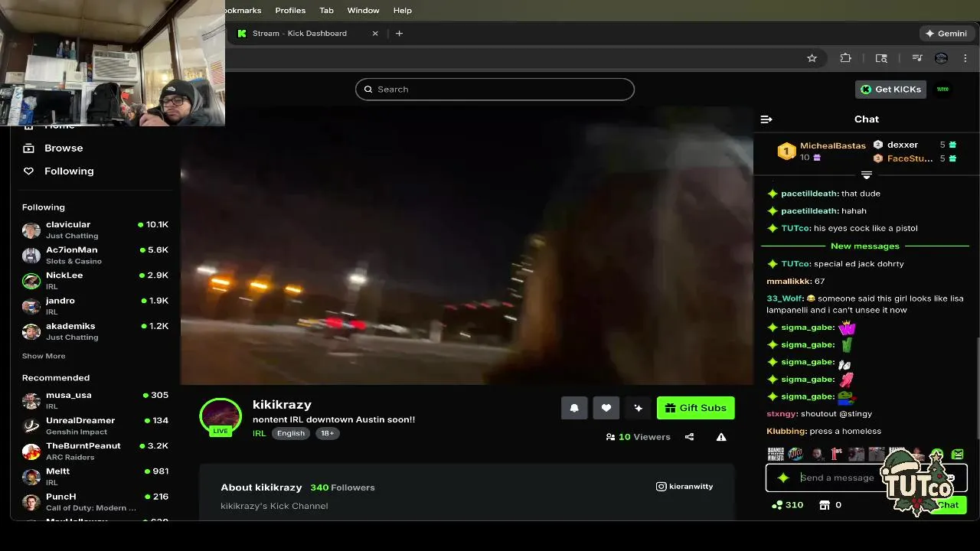Click the Following heart sidebar icon
Screen dimensions: 980x551
tap(28, 171)
